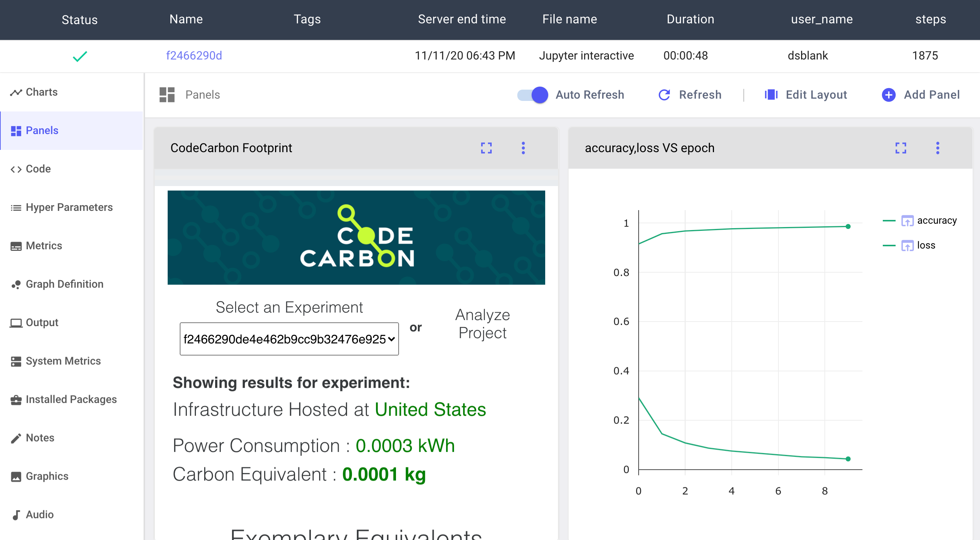
Task: Open the Select an Experiment dropdown
Action: (x=289, y=339)
